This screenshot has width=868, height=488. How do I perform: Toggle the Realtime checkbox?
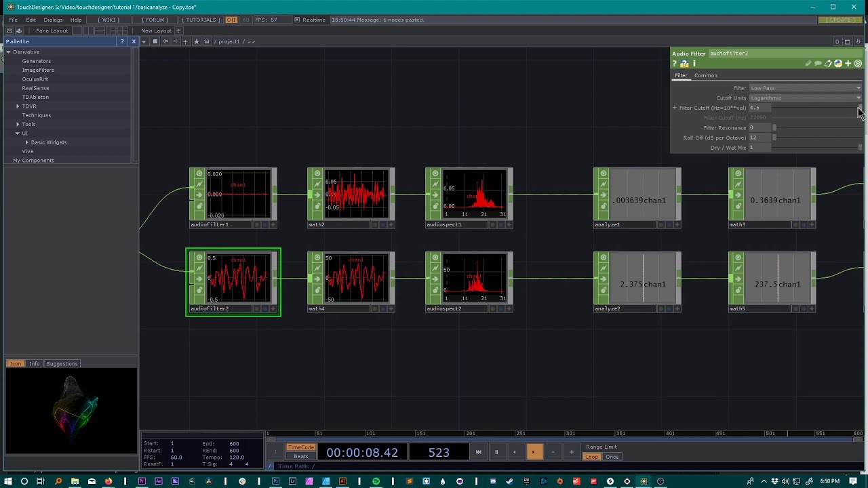pos(297,20)
